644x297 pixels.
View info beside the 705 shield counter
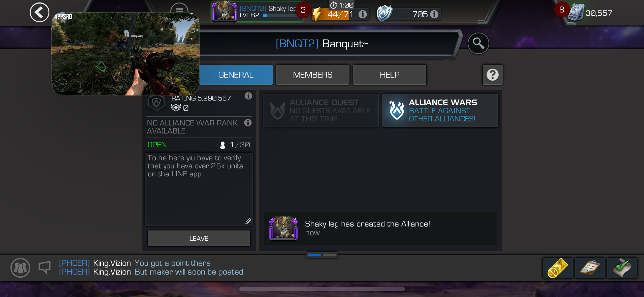[434, 14]
